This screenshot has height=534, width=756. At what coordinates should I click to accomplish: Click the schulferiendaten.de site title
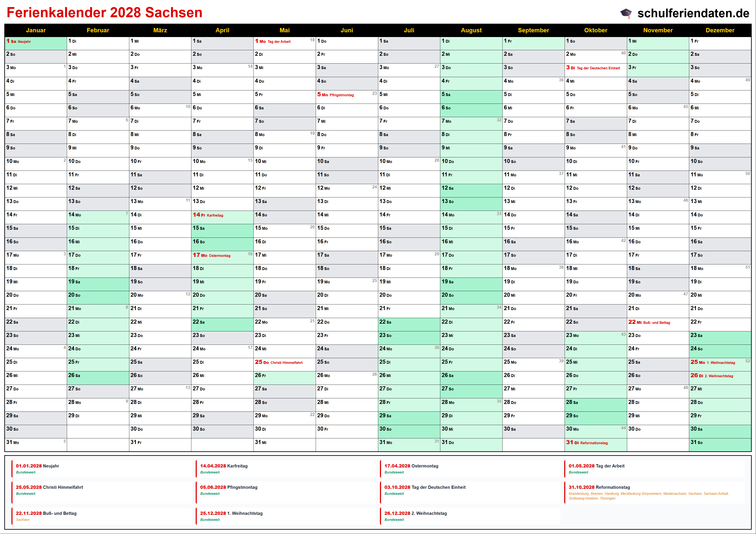[x=693, y=13]
